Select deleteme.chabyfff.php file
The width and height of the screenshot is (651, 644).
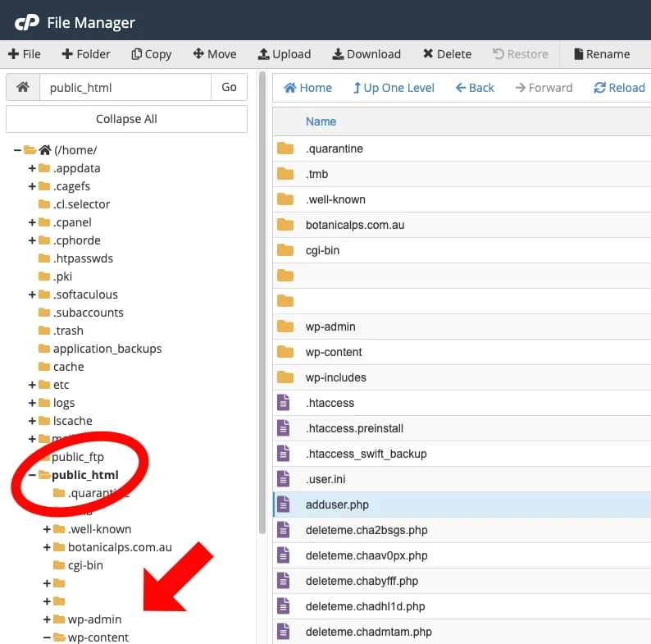coord(362,581)
